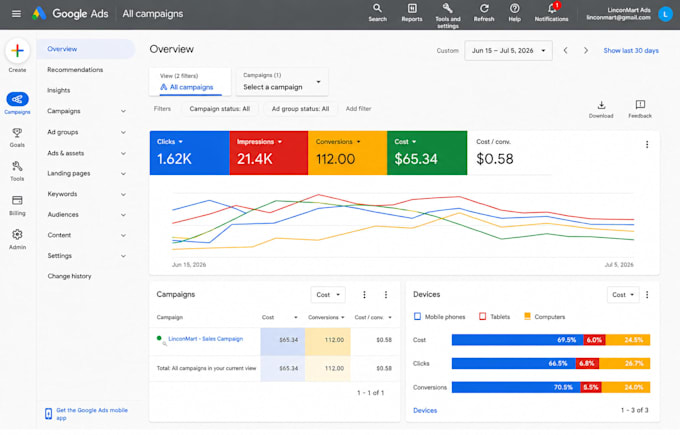
Task: Open the Devices link at bottom
Action: [425, 410]
